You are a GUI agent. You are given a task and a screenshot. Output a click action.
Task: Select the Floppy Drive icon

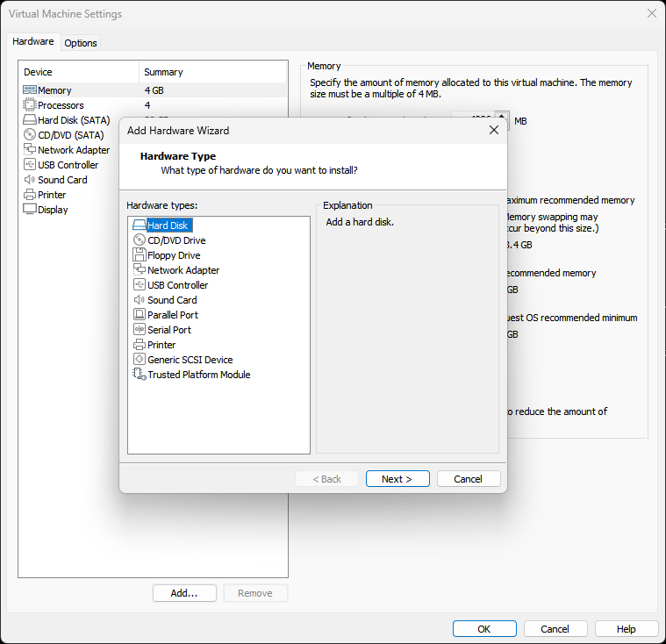139,255
